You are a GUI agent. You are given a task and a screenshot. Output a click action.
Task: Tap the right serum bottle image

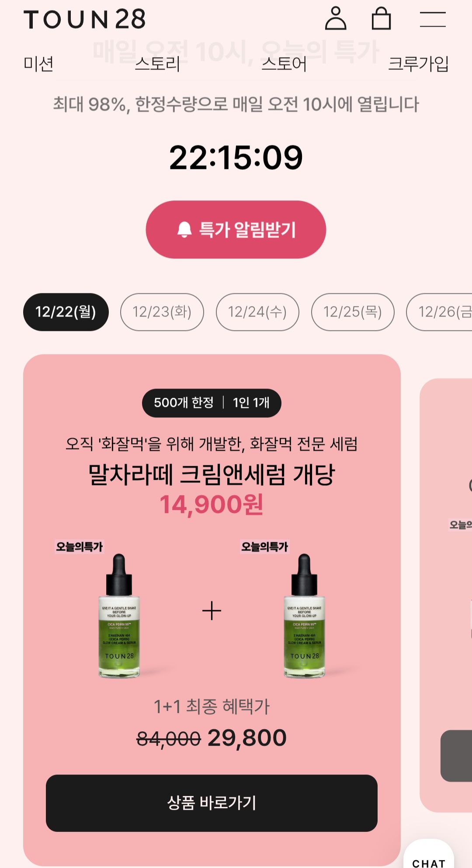[305, 616]
